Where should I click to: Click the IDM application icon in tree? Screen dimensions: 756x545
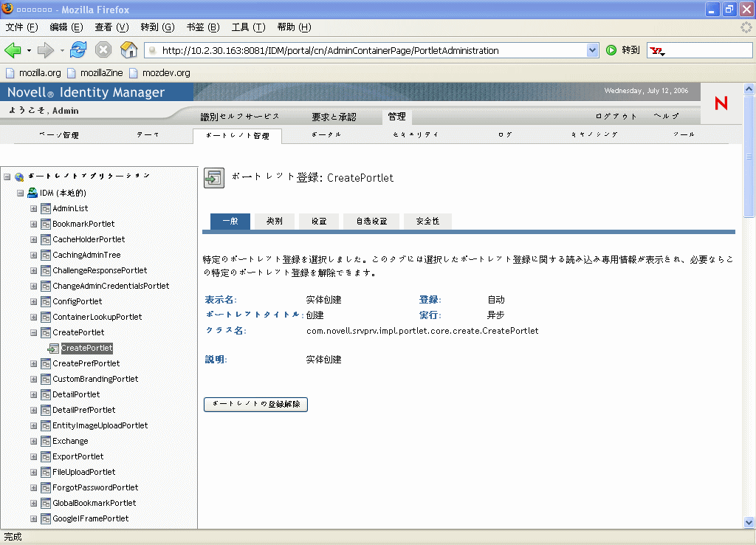click(x=32, y=193)
